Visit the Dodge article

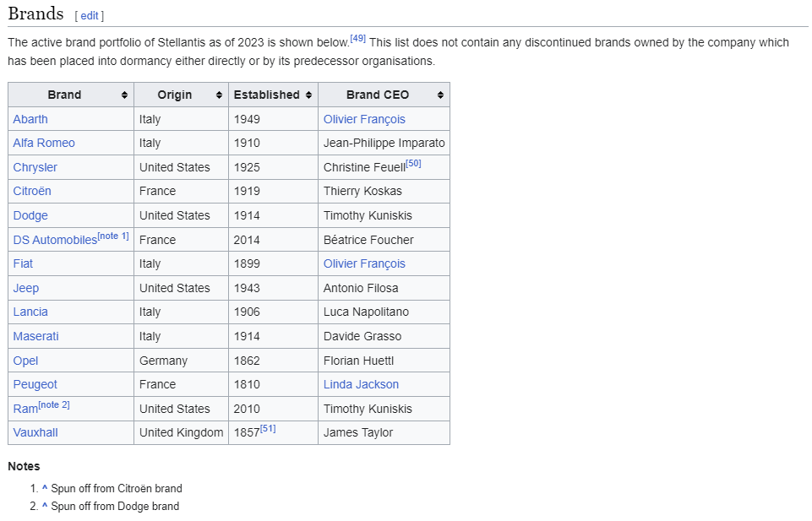click(x=30, y=215)
